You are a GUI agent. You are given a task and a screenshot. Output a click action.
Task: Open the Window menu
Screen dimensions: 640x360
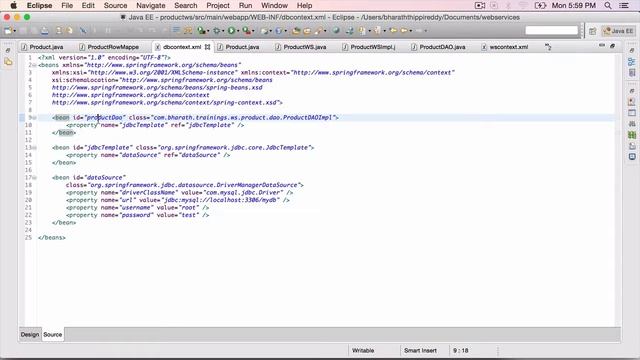274,6
